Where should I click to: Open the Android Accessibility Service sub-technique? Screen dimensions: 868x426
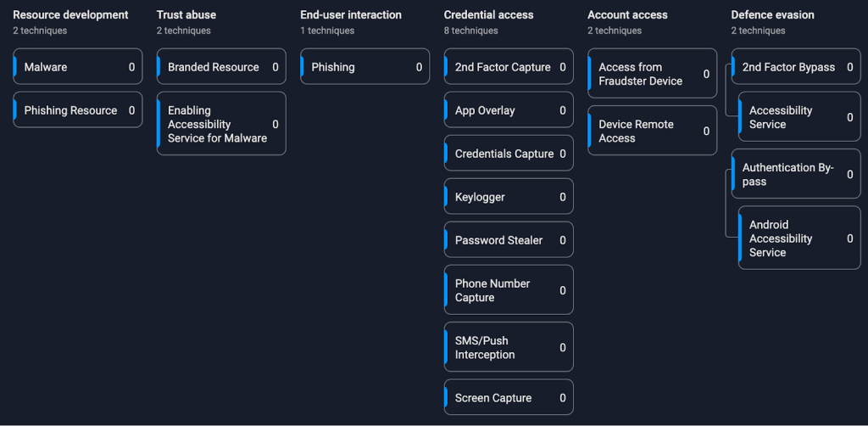(x=799, y=238)
